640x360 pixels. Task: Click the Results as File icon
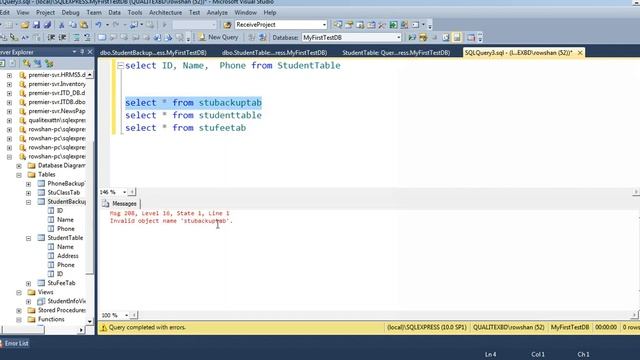pos(471,38)
